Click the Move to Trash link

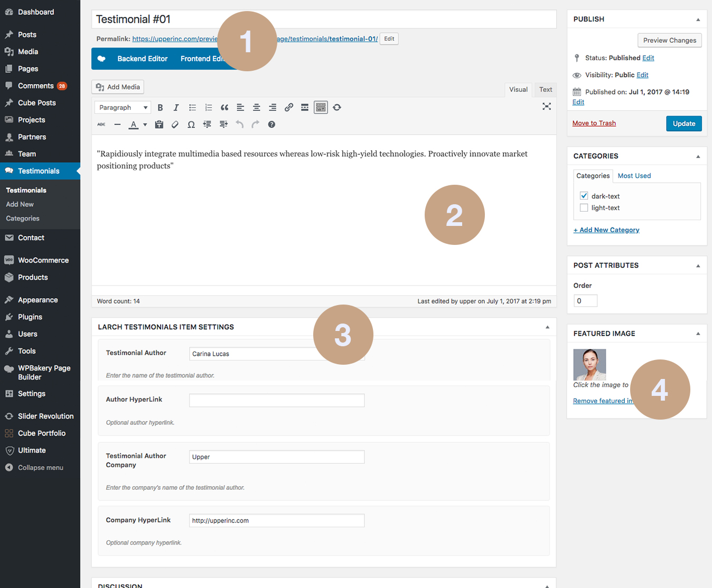(594, 123)
